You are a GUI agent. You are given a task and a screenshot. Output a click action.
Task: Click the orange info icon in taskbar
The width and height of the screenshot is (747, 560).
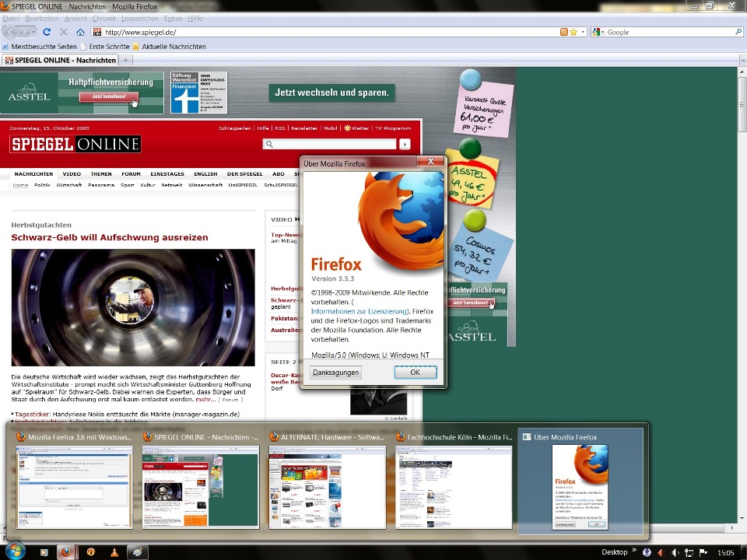90,552
